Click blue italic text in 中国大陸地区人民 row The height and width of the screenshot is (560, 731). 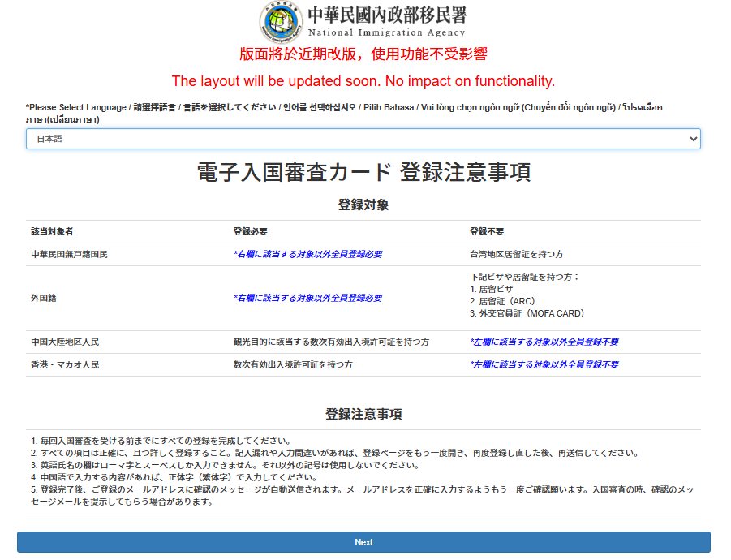click(544, 342)
